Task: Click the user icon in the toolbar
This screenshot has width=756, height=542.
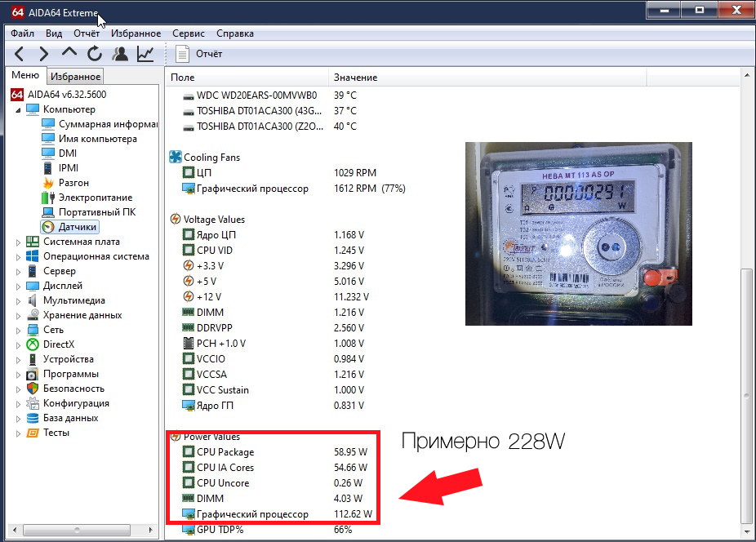Action: (x=120, y=54)
